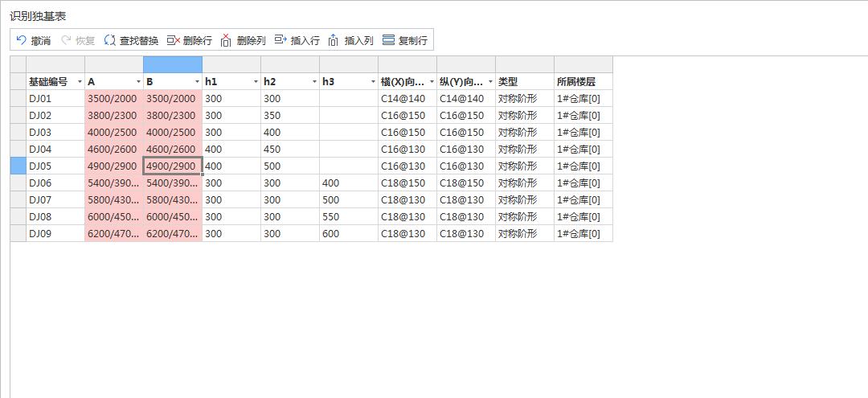Select the empty h3 cell in DJ01 row
Image resolution: width=868 pixels, height=398 pixels.
coord(349,99)
